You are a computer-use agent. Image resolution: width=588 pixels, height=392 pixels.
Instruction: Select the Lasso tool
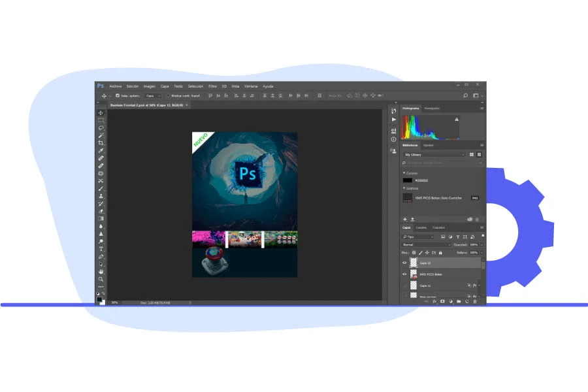[x=101, y=128]
